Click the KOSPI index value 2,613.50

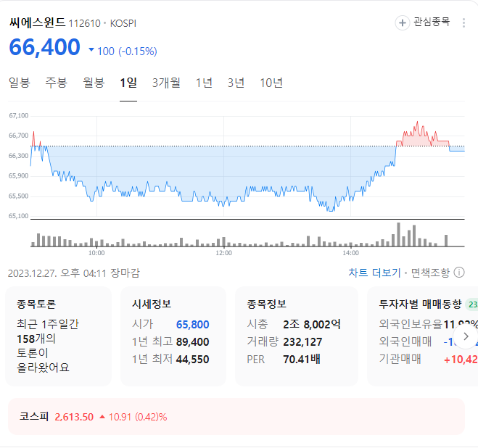[74, 417]
